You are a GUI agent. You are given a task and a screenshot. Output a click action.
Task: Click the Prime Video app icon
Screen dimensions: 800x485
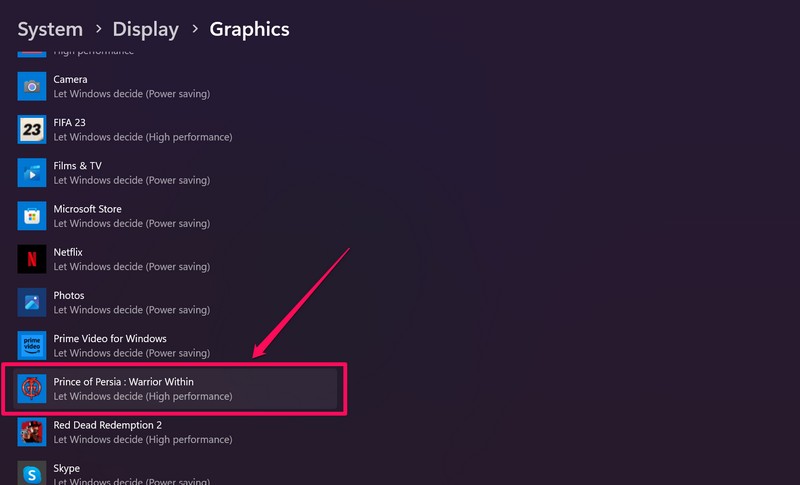click(32, 346)
